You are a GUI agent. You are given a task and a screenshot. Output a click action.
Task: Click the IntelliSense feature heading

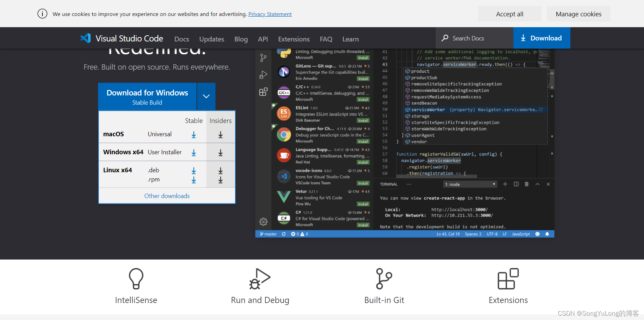coord(136,300)
